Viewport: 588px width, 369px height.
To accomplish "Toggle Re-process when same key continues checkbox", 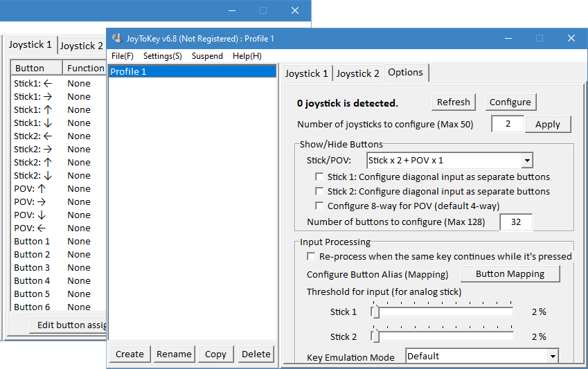I will [311, 256].
